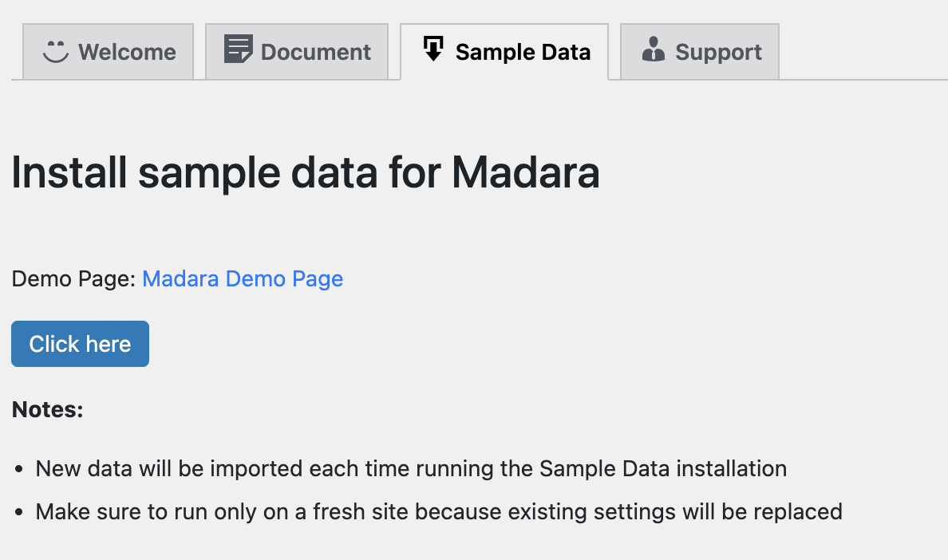The width and height of the screenshot is (948, 560).
Task: Click the word Madara in the heading
Action: [x=525, y=172]
